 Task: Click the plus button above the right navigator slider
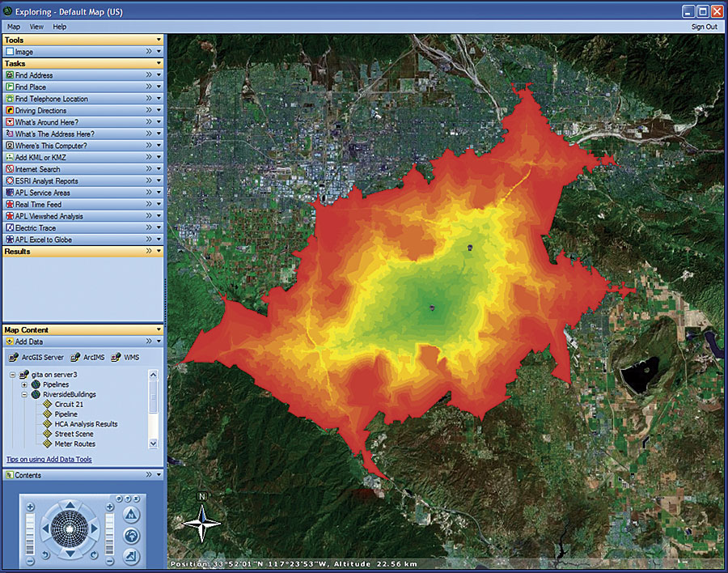pos(109,507)
